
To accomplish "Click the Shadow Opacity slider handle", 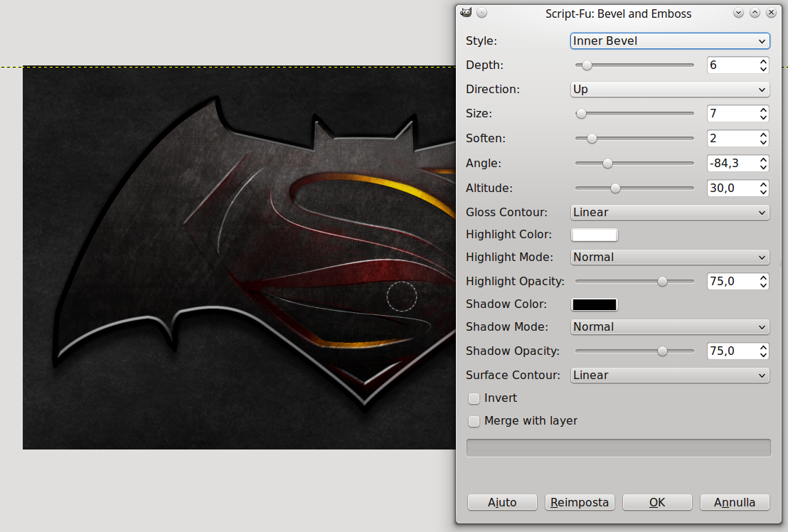I will (x=662, y=351).
